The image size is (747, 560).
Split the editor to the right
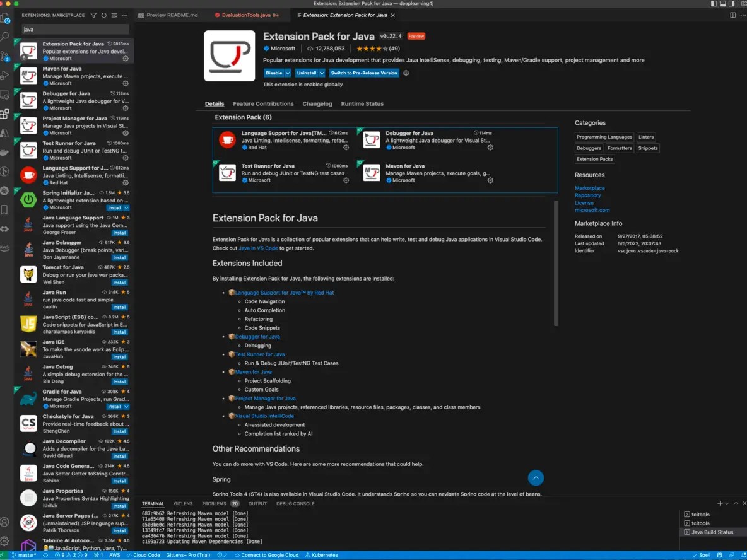pos(732,15)
